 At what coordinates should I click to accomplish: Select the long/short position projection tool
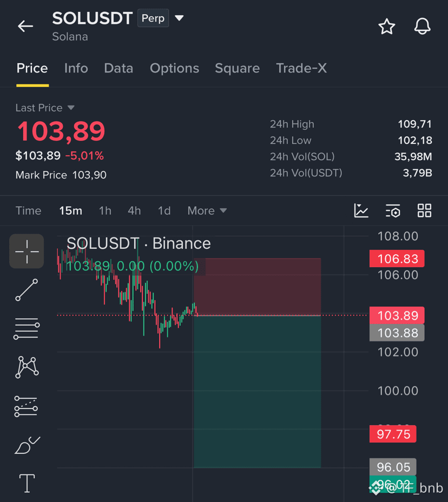pyautogui.click(x=27, y=406)
